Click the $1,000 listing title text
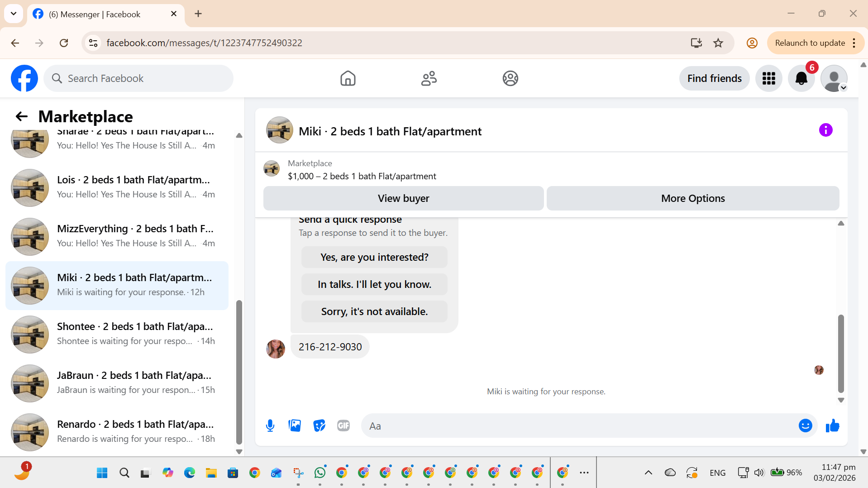The image size is (868, 488). tap(362, 176)
